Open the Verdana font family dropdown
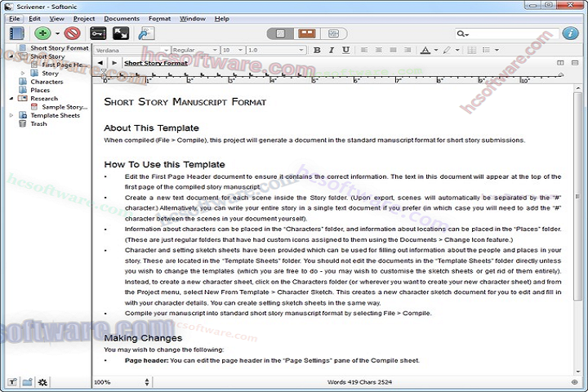Viewport: 588px width, 392px height. tap(131, 50)
